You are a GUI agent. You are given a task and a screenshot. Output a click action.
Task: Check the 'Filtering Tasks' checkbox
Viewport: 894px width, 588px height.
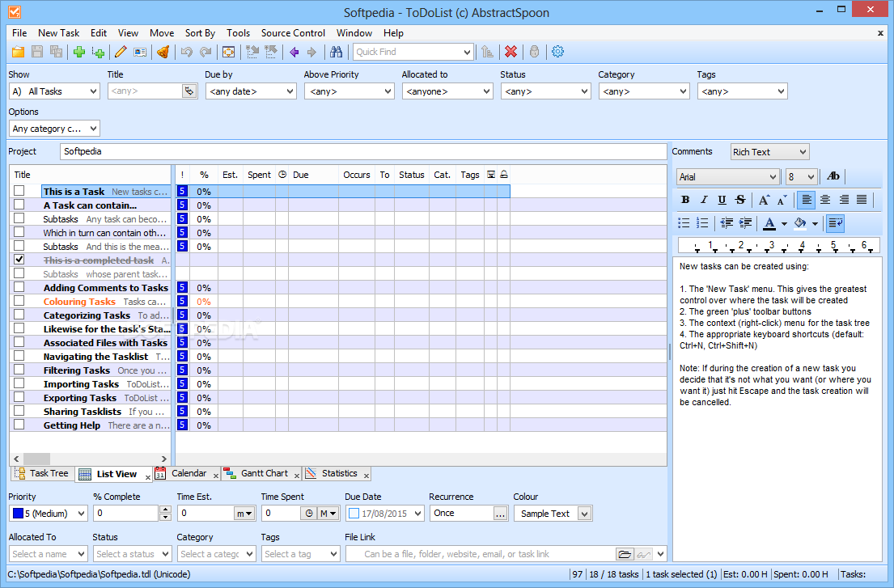click(x=19, y=369)
